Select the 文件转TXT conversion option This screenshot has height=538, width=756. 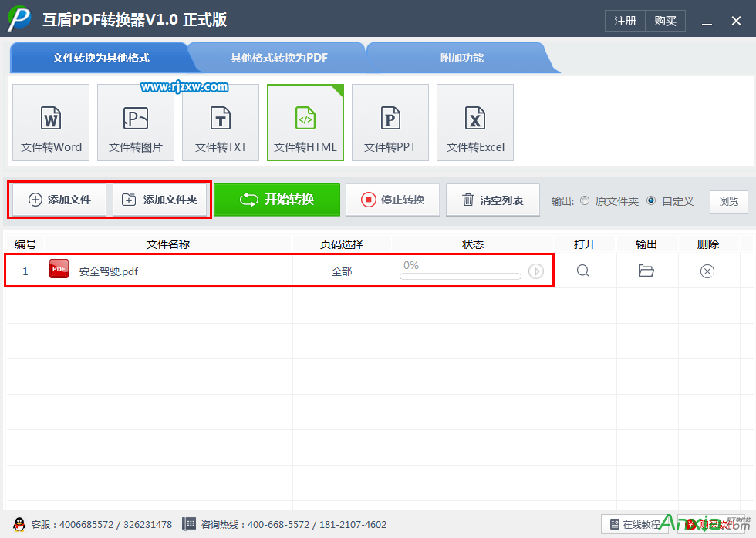click(221, 123)
